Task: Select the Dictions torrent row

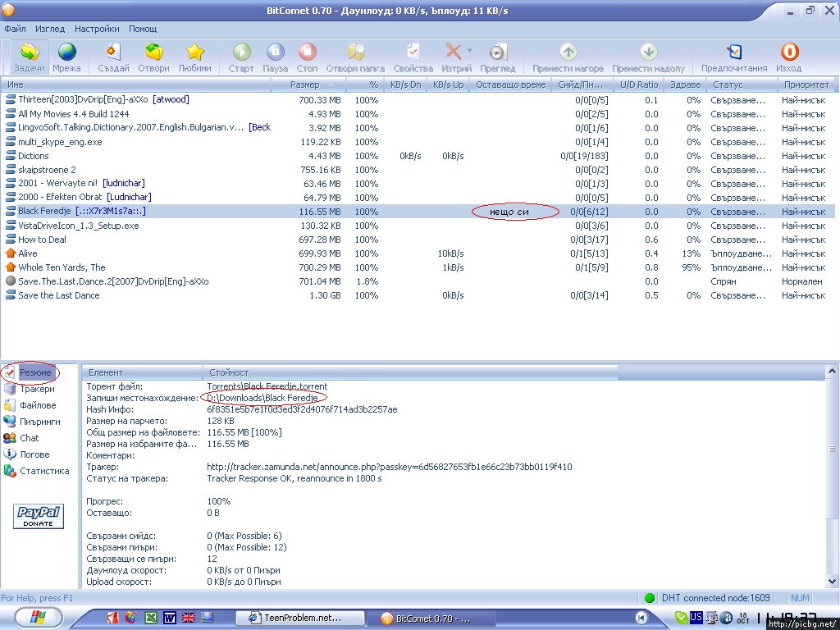Action: pos(418,156)
